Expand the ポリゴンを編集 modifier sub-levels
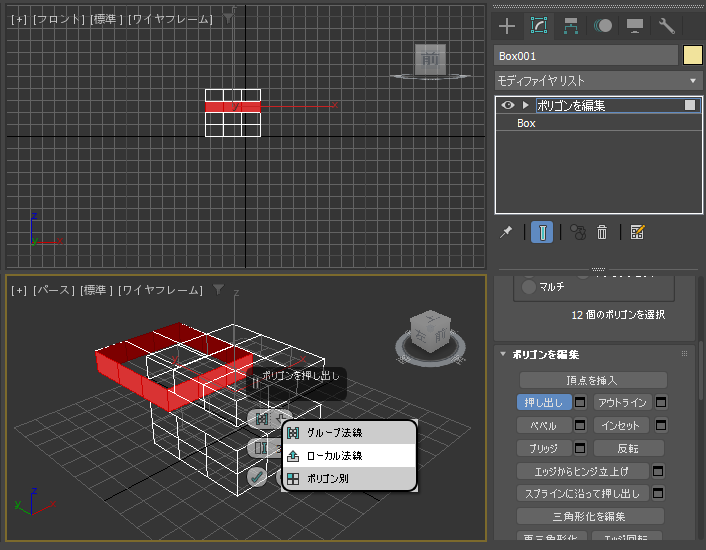706x550 pixels. click(525, 105)
